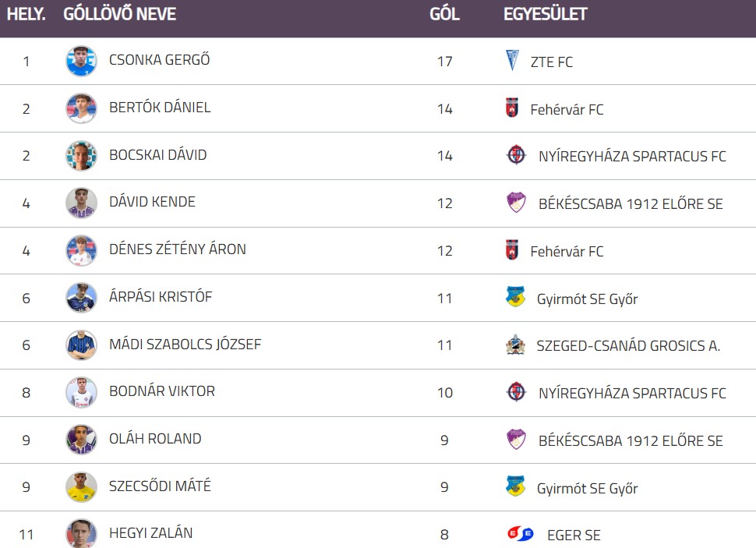The image size is (756, 548).
Task: Sort by GÓLLÖVŐ NEVE column header
Action: coord(119,14)
